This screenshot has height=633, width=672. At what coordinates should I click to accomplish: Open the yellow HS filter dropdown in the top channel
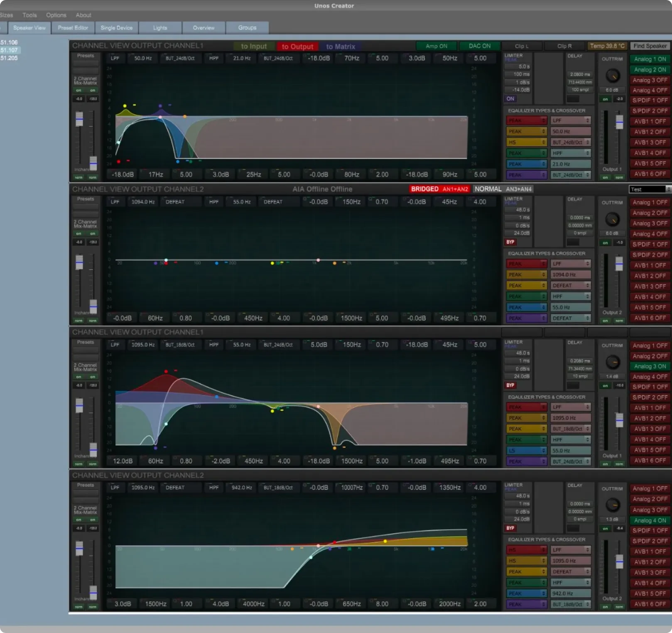point(526,142)
